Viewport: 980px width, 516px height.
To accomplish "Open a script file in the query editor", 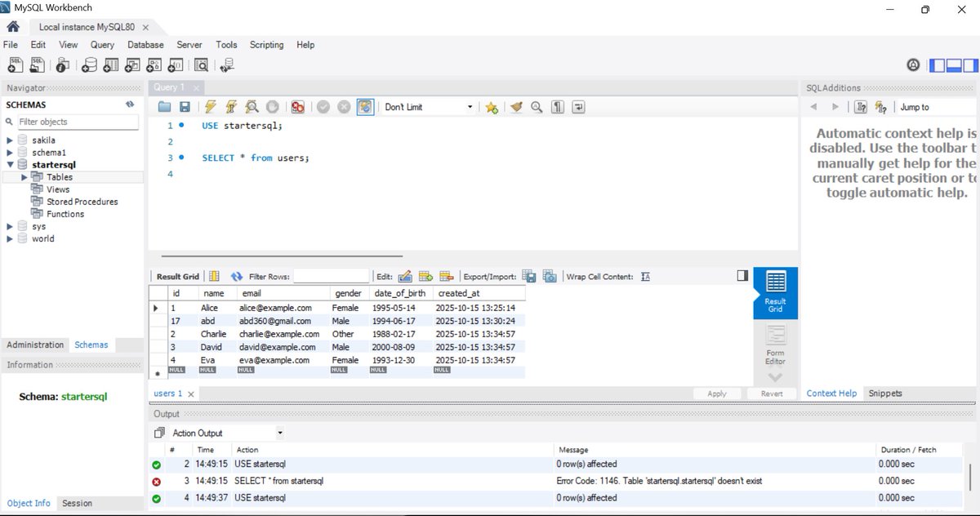I will [x=165, y=107].
